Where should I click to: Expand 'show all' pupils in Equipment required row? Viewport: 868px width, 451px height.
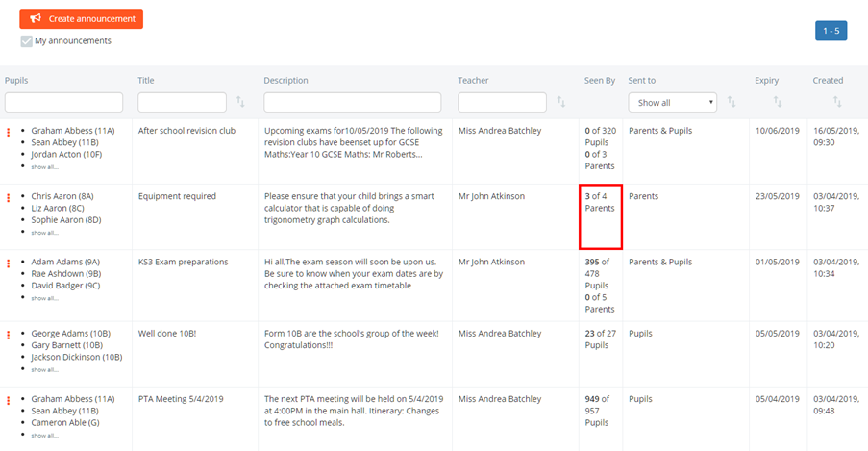pos(44,232)
